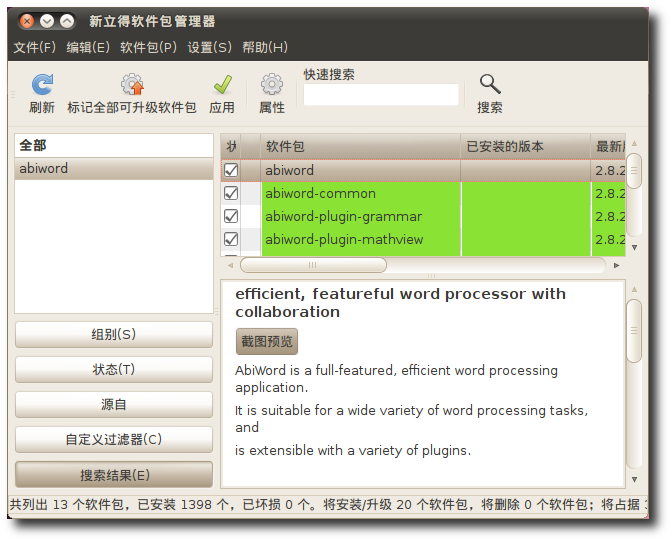Sort by the 已安装的版本 column header
Screen dimensions: 672x542
tap(525, 147)
